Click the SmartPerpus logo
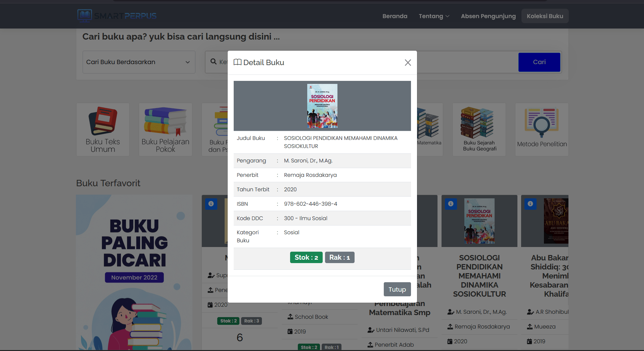Viewport: 644px width, 351px height. [x=117, y=16]
